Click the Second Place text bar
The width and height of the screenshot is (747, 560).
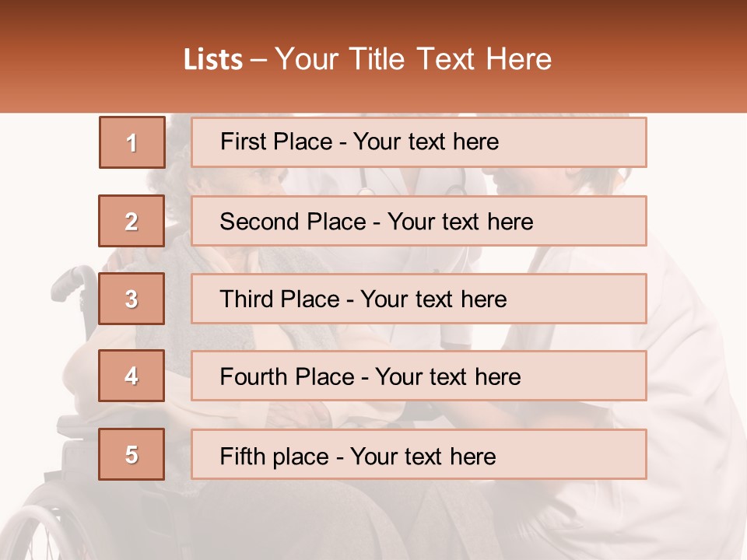419,221
